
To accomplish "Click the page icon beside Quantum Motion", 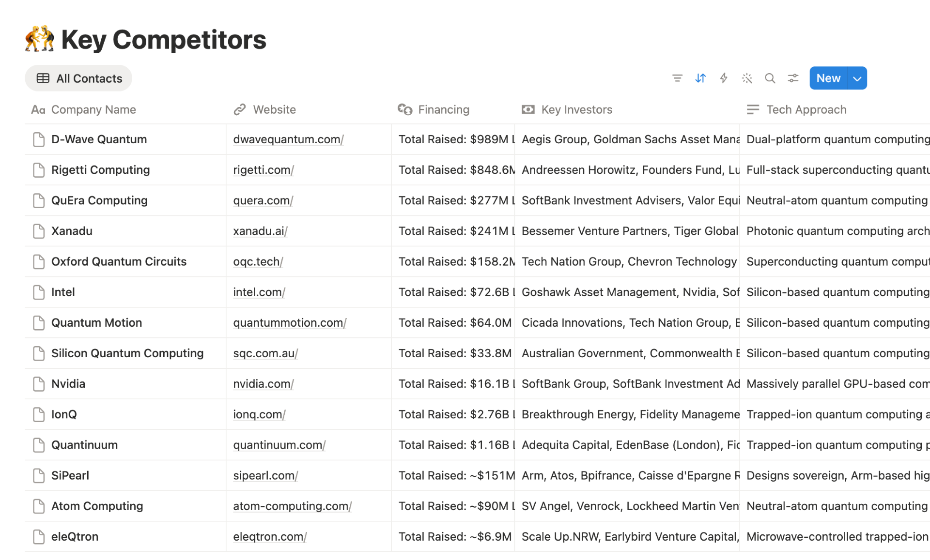I will [x=39, y=322].
